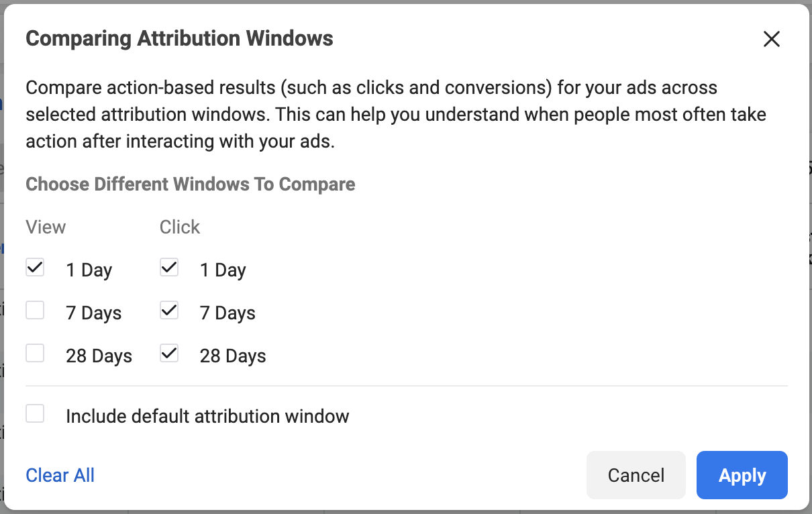The image size is (812, 514).
Task: Click the 1 Day text label under View
Action: tap(89, 270)
